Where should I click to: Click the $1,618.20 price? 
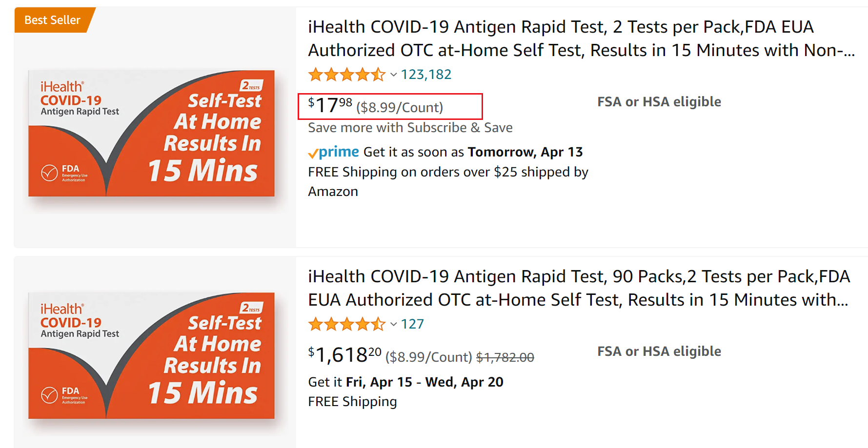point(344,355)
